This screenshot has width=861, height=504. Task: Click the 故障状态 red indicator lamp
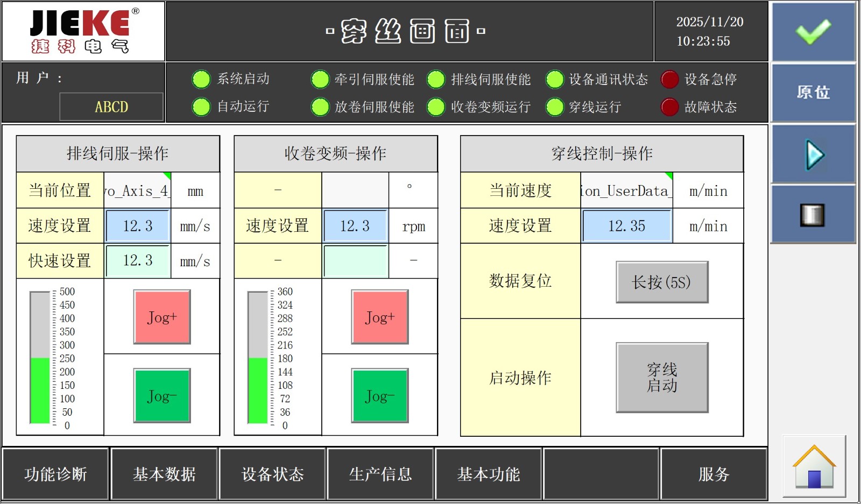coord(669,107)
